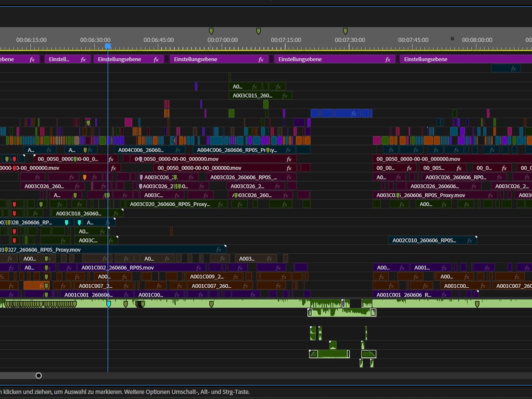The height and width of the screenshot is (399, 532).
Task: Click the fx badge on the Einstell... clip
Action: point(83,59)
